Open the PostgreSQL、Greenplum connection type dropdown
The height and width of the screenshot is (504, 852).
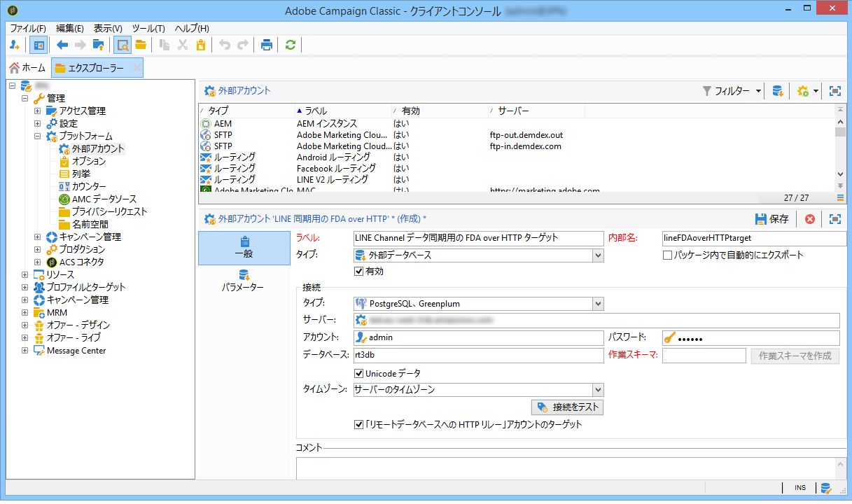coord(597,304)
